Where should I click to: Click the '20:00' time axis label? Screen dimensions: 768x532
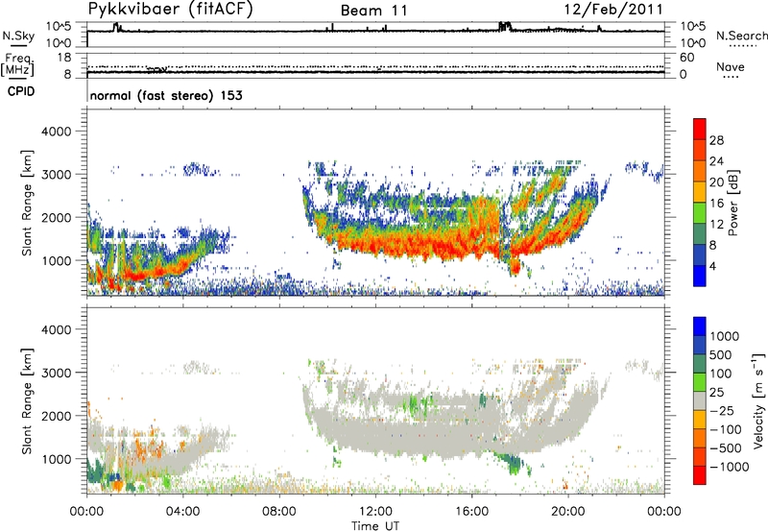click(567, 512)
